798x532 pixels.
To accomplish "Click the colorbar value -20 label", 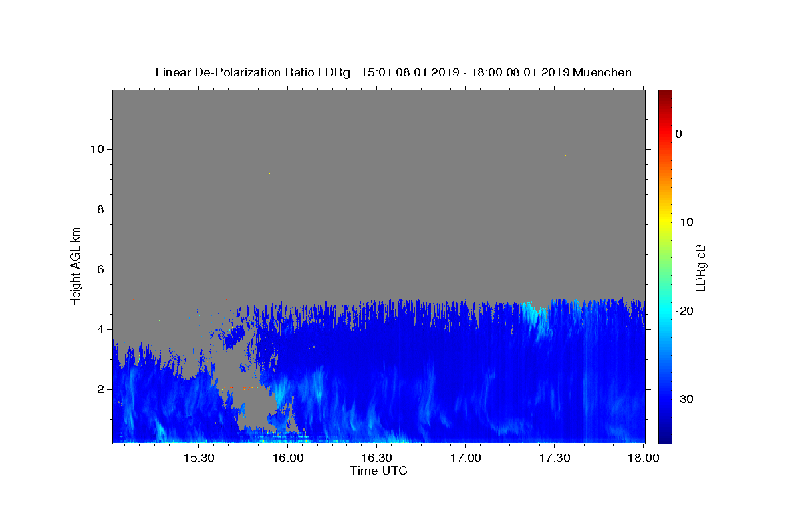I will (x=684, y=311).
